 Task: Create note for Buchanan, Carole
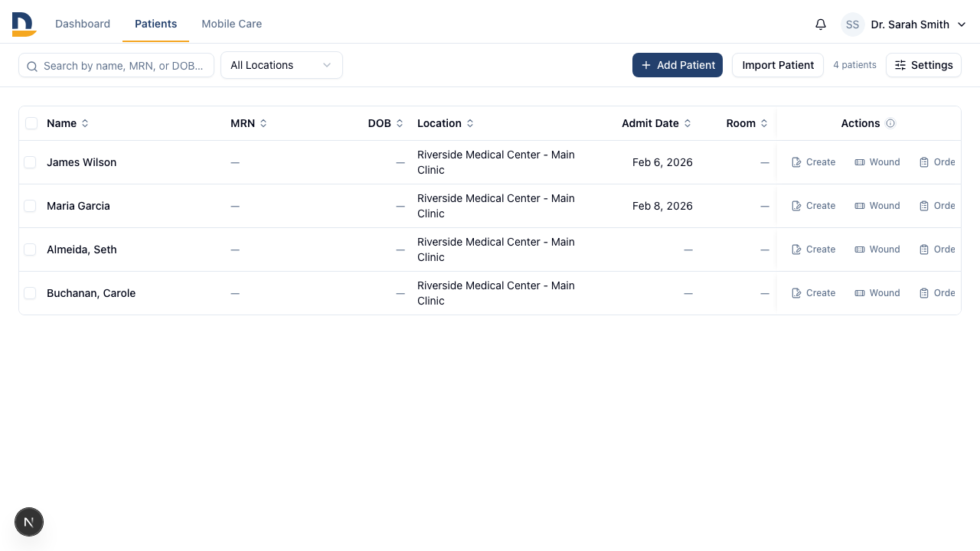[813, 293]
